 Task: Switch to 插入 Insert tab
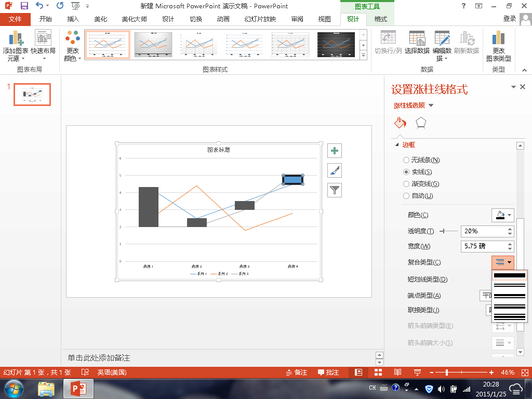click(73, 19)
